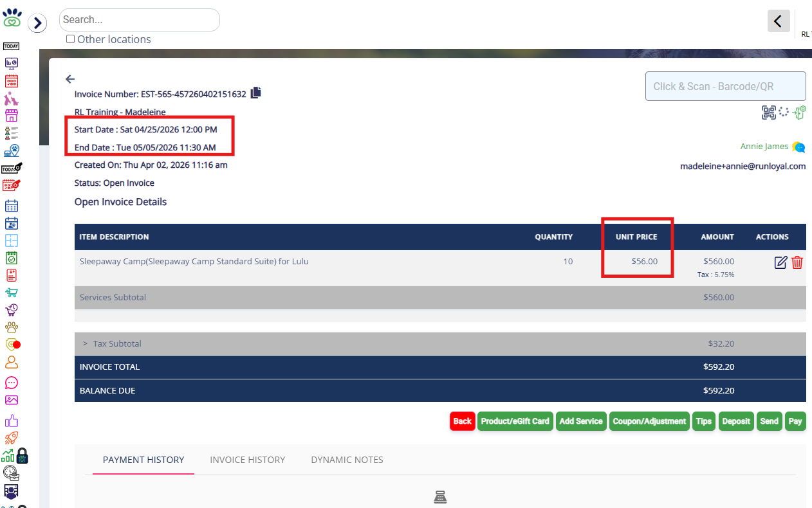Open the staff presentation icon in the sidebar
The width and height of the screenshot is (812, 508).
11,492
